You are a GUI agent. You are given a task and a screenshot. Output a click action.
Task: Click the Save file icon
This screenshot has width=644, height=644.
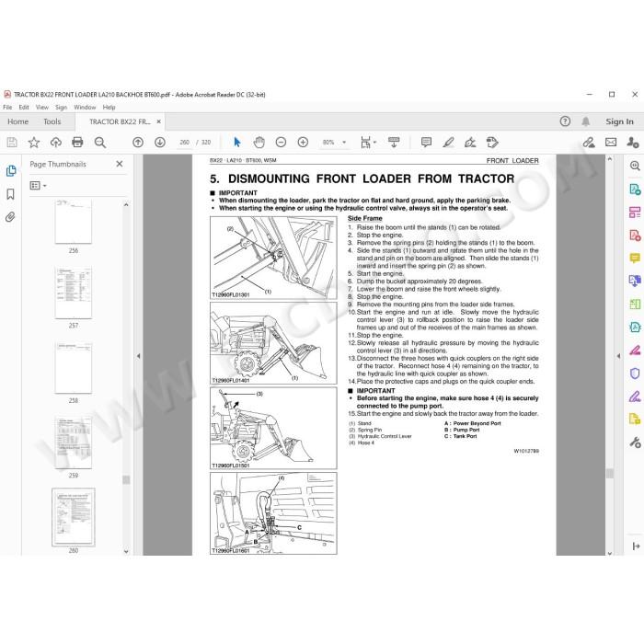pyautogui.click(x=12, y=142)
